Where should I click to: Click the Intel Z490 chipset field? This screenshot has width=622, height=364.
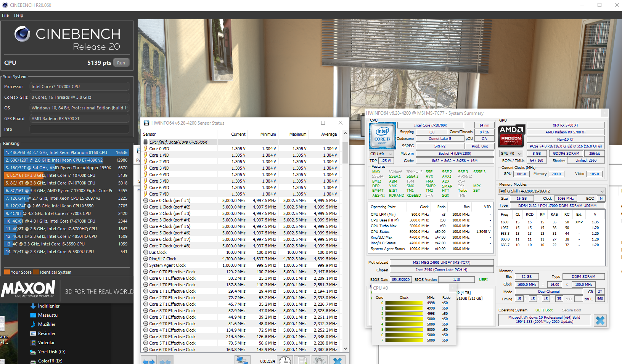(x=442, y=269)
